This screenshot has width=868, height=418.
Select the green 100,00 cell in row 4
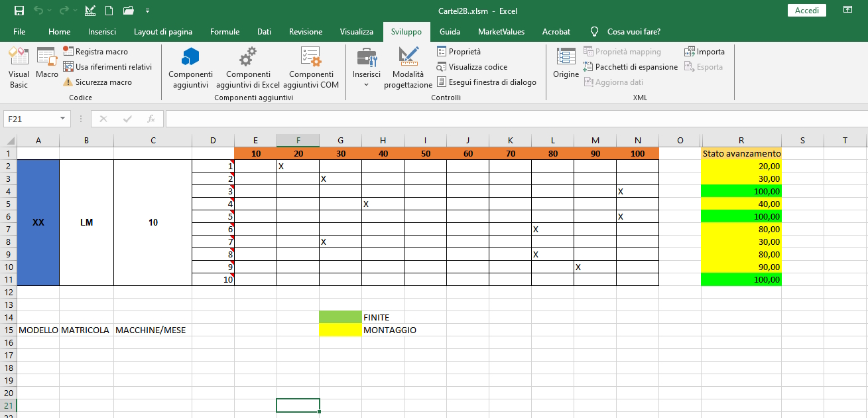click(741, 191)
